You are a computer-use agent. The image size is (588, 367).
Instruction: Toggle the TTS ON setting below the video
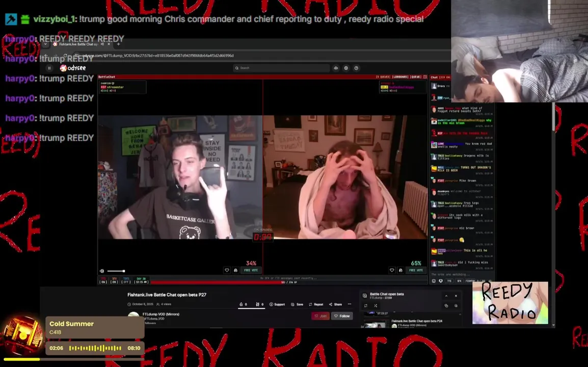pyautogui.click(x=103, y=280)
